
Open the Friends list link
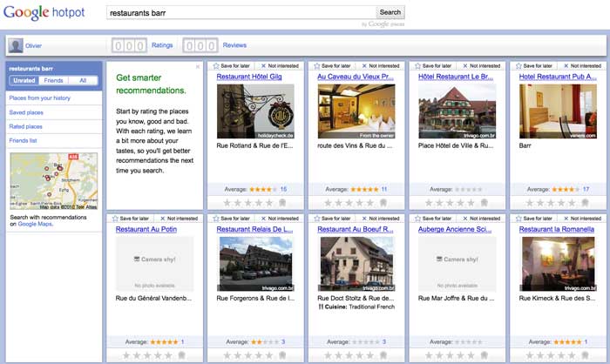pyautogui.click(x=23, y=140)
